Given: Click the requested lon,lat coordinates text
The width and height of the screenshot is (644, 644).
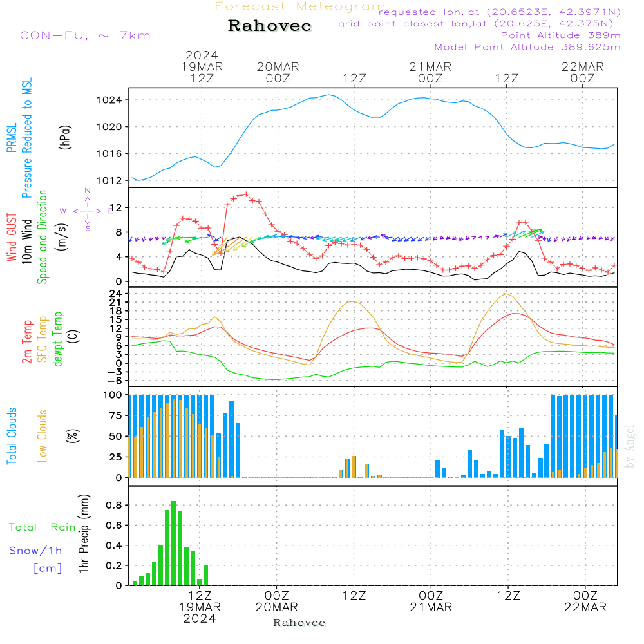Looking at the screenshot, I should [x=499, y=12].
